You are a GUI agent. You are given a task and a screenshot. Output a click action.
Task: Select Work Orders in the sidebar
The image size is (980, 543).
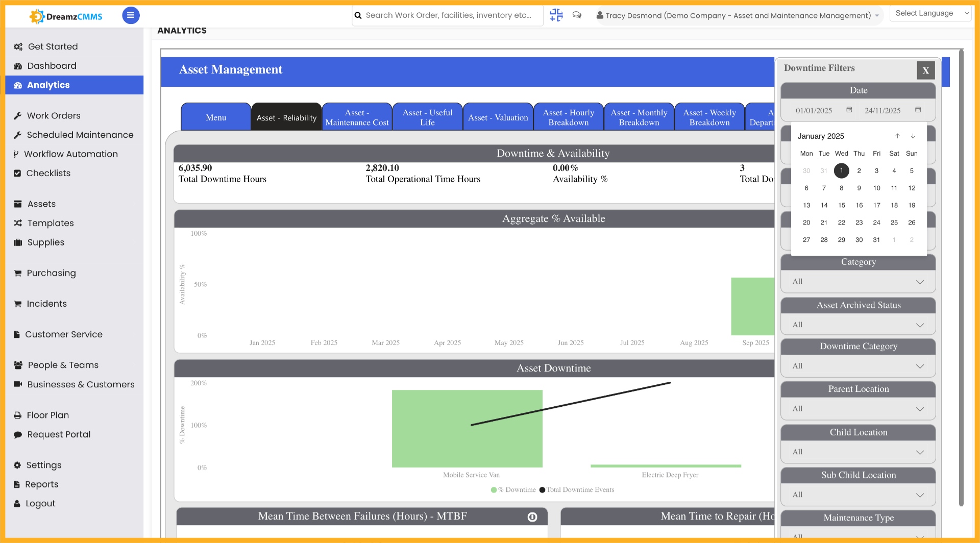(53, 115)
